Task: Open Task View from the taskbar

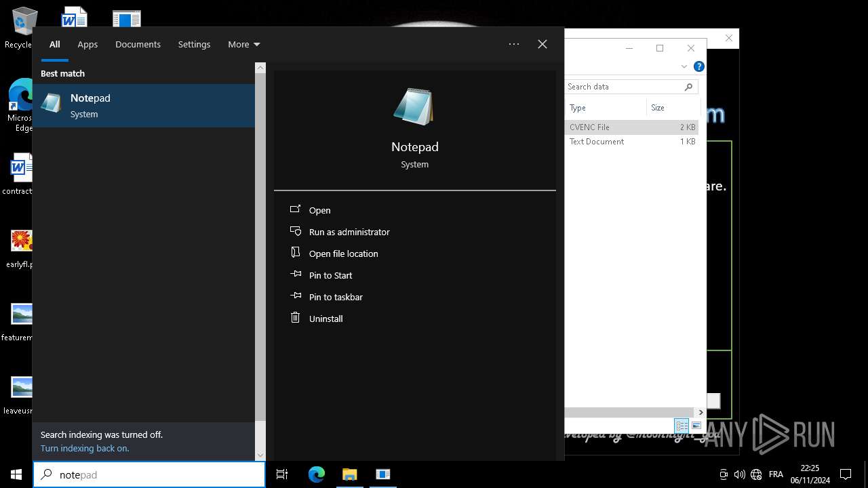Action: (x=282, y=474)
